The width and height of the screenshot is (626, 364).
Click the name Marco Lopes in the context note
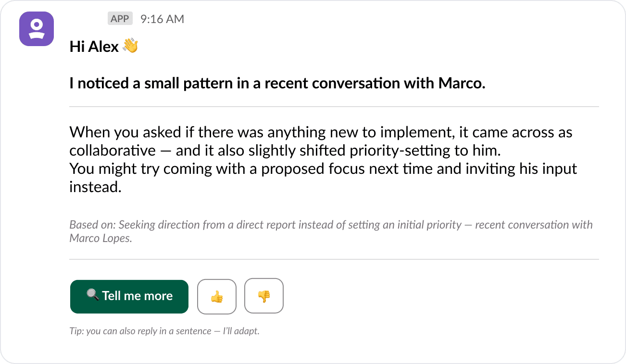point(100,238)
